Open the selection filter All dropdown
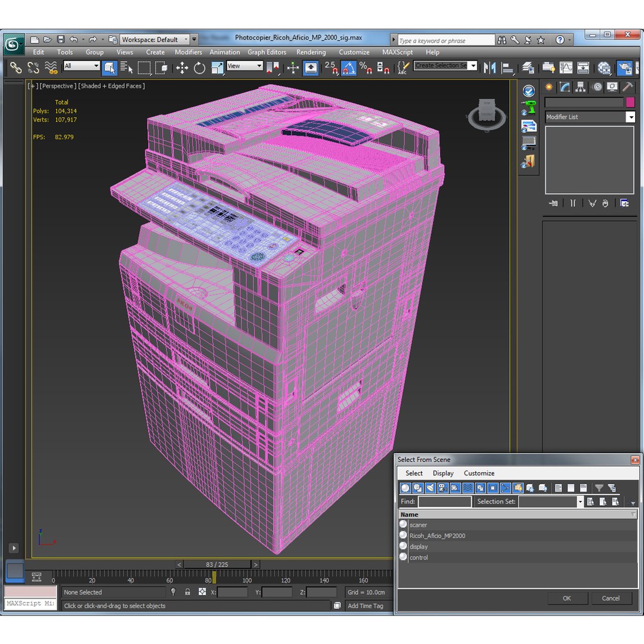Viewport: 644px width, 644px height. tap(81, 66)
